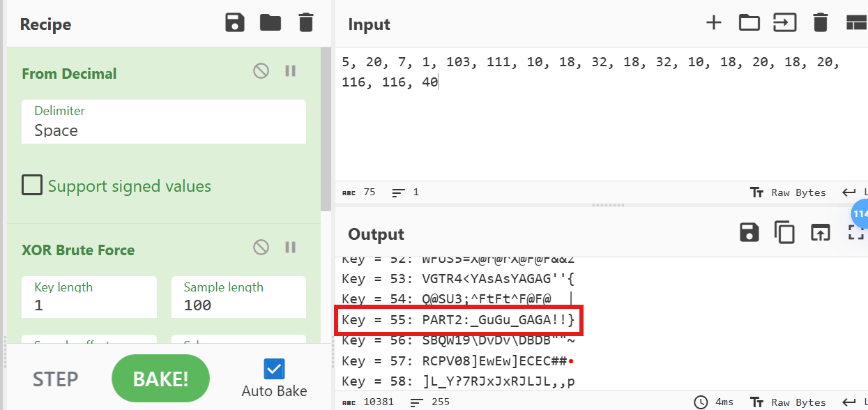The image size is (868, 410).
Task: Open a folder as input
Action: [749, 23]
